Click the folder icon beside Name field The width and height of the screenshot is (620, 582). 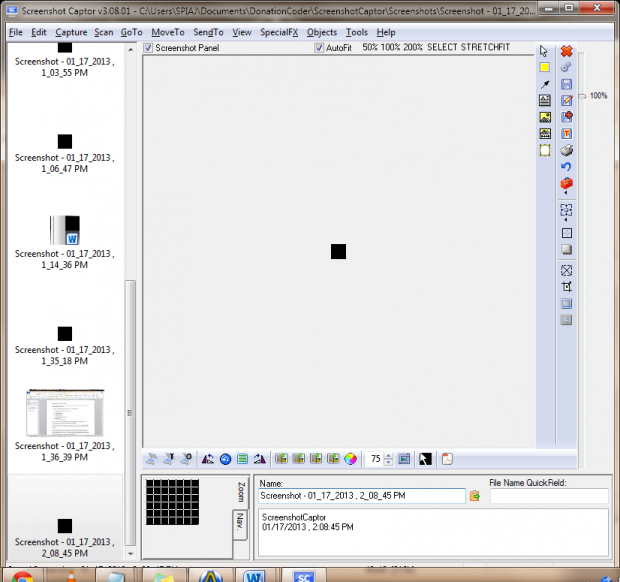474,495
